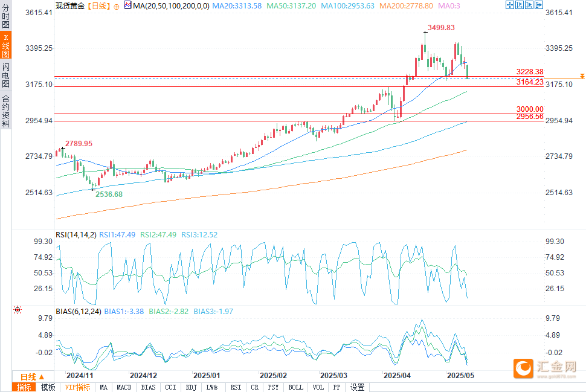Screen dimensions: 586x392
Task: Open the 闪电图 side tab
Action: point(5,75)
